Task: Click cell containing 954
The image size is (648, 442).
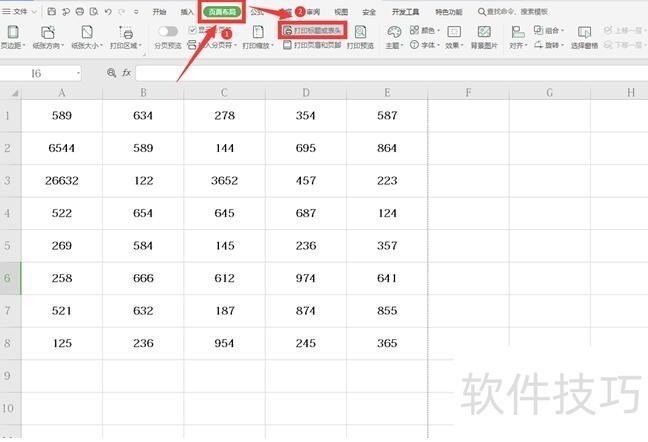Action: point(224,343)
